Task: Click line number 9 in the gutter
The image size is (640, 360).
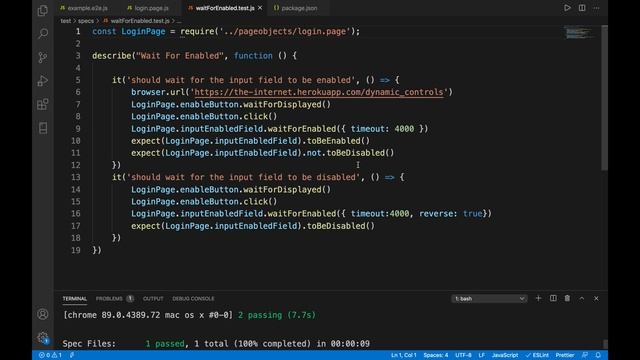Action: (x=78, y=129)
